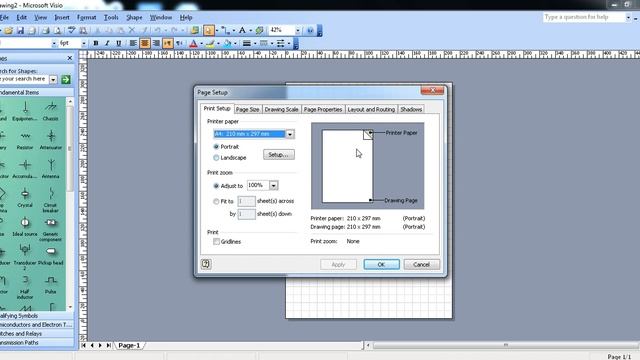Open the Shape menu
Image resolution: width=640 pixels, height=360 pixels.
(134, 18)
